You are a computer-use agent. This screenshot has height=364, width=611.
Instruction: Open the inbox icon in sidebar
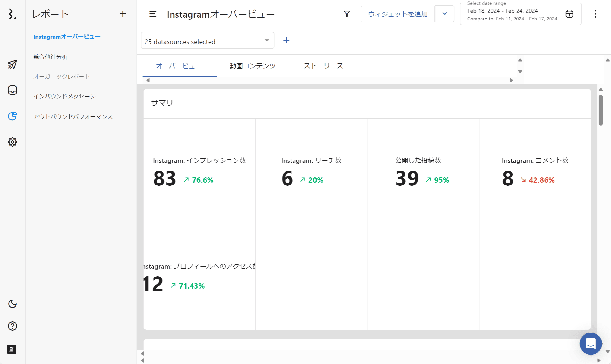tap(12, 90)
